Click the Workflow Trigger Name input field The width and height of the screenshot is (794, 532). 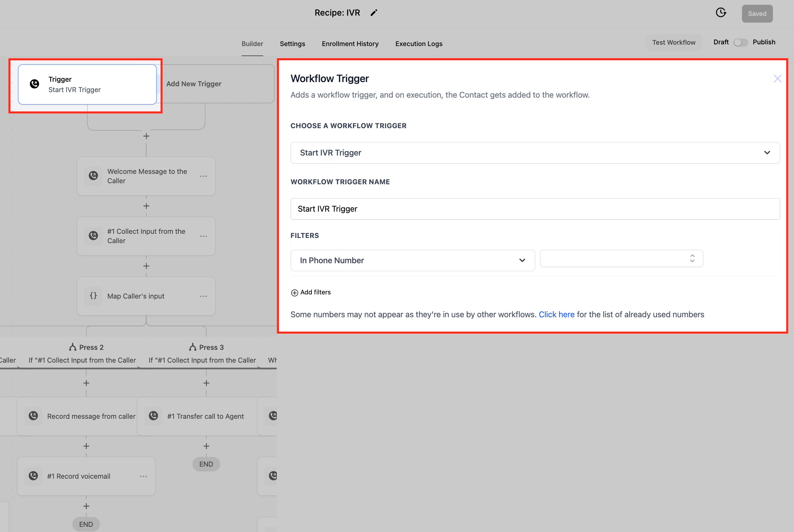click(535, 209)
